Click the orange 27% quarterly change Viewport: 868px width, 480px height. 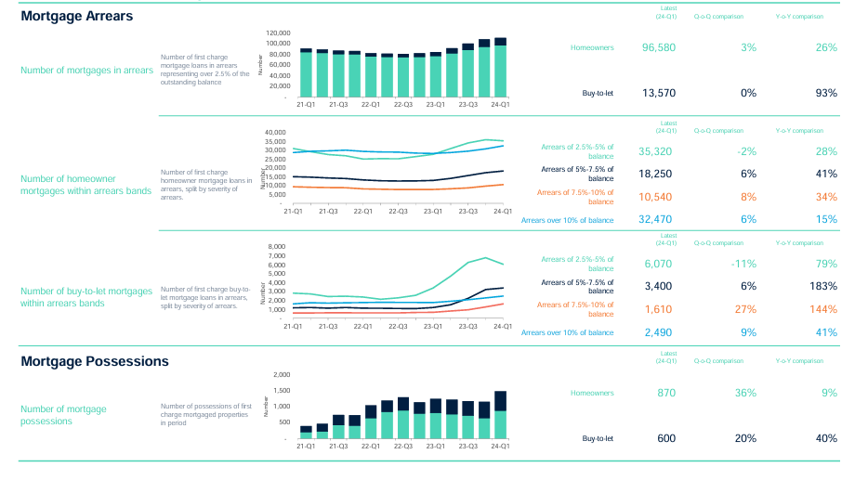[745, 309]
